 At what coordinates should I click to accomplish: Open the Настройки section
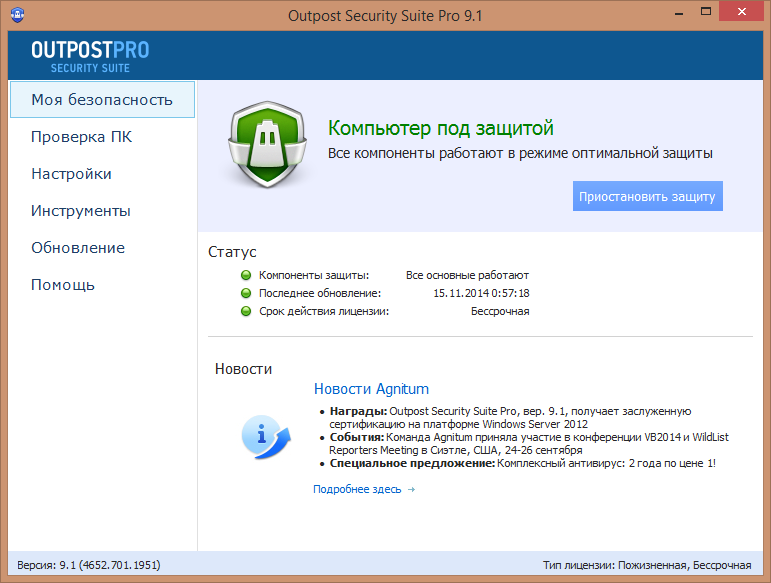71,174
